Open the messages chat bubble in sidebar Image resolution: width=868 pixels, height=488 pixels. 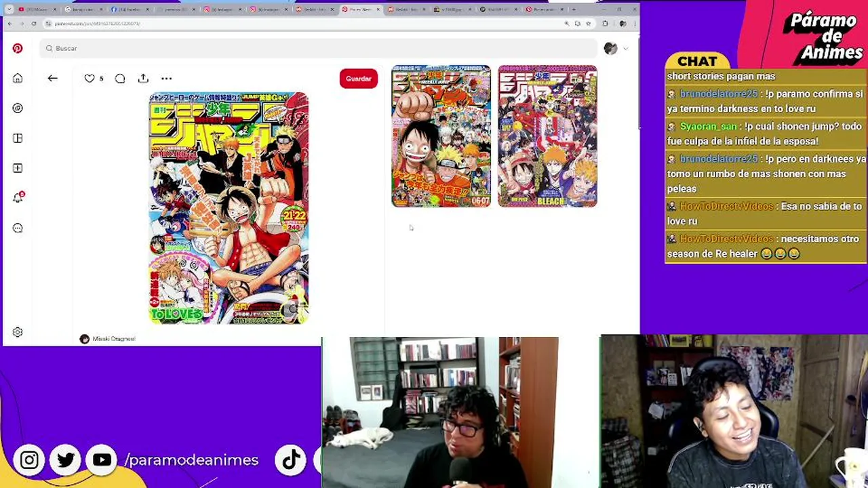(18, 228)
